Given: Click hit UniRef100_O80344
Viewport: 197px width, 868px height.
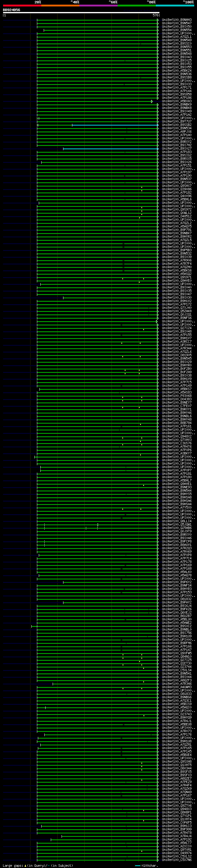Looking at the screenshot, I should [x=177, y=768].
